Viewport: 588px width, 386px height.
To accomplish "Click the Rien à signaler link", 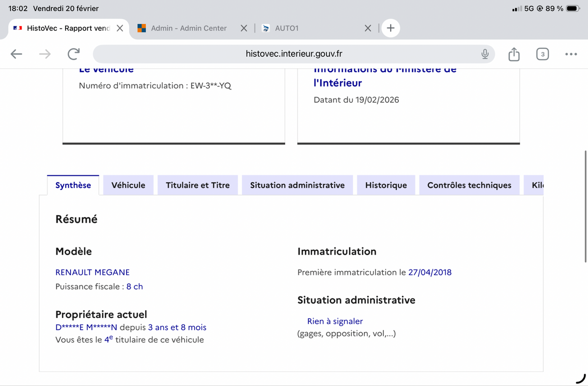I will [x=335, y=321].
